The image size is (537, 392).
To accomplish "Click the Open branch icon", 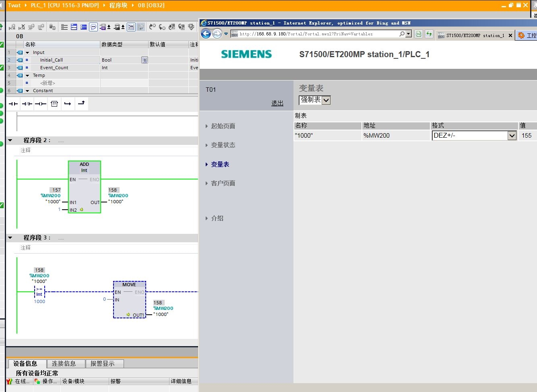I will pyautogui.click(x=68, y=104).
